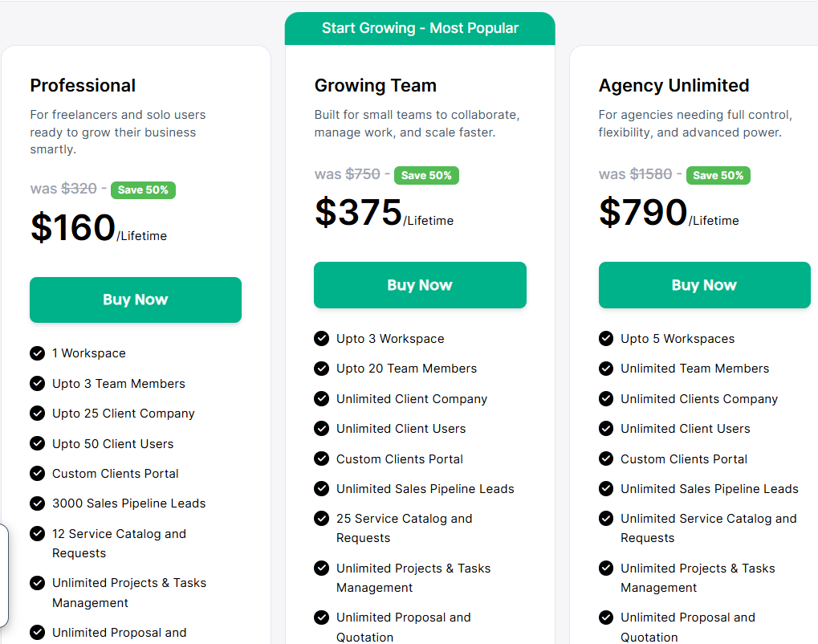The height and width of the screenshot is (644, 818).
Task: Click checkmark beside Upto 25 Client Company
Action: click(37, 414)
